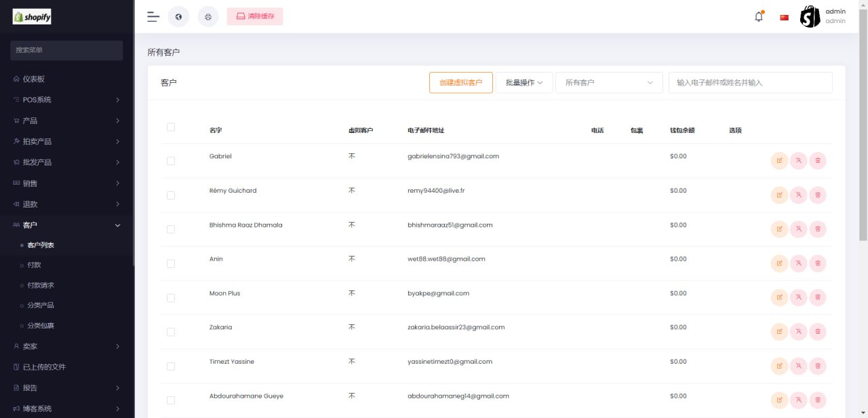Screen dimensions: 868x418
Task: Click the hamburger menu toggle icon
Action: (x=153, y=17)
